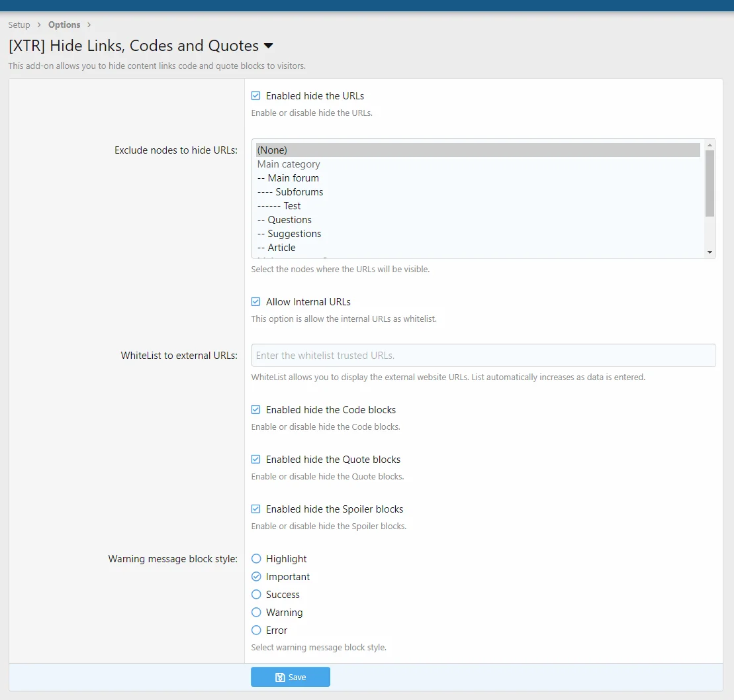
Task: Go to the Options breadcrumb
Action: pyautogui.click(x=64, y=25)
